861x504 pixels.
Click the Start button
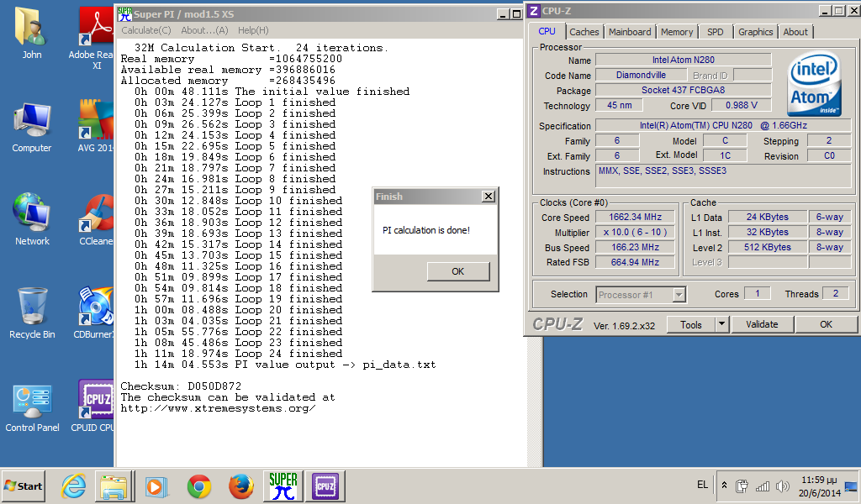23,486
